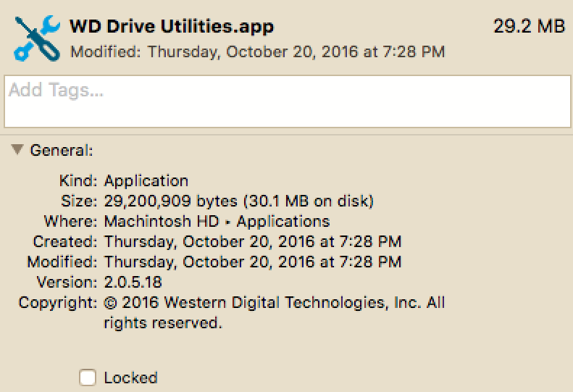Click the path separator arrow after Machintosh HD
The height and width of the screenshot is (392, 573).
tap(228, 222)
